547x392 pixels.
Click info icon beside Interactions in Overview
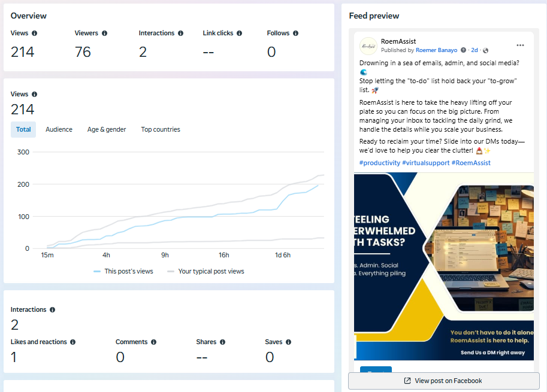click(180, 34)
